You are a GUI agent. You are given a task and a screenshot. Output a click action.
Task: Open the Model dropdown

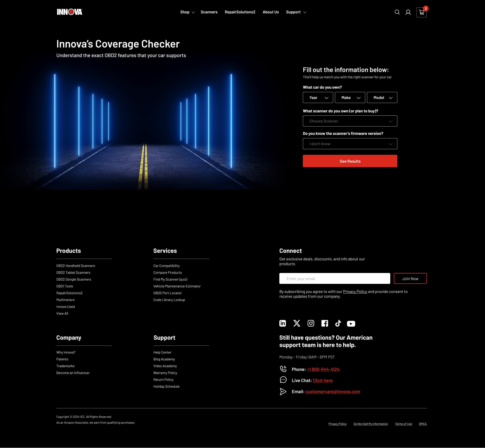pyautogui.click(x=382, y=97)
